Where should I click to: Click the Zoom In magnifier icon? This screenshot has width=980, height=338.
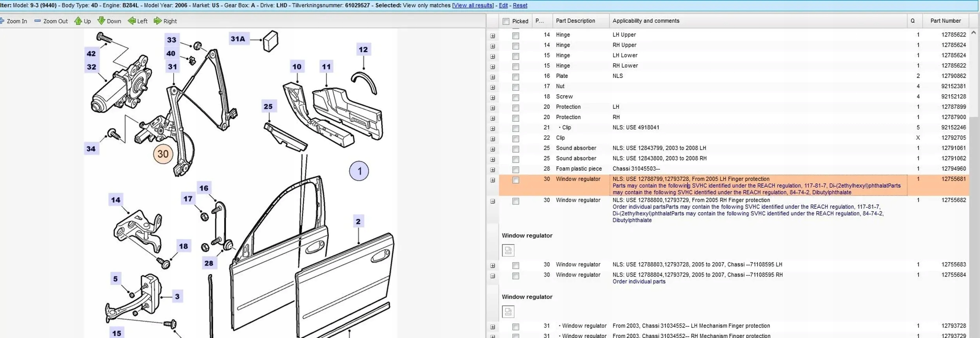click(x=2, y=21)
